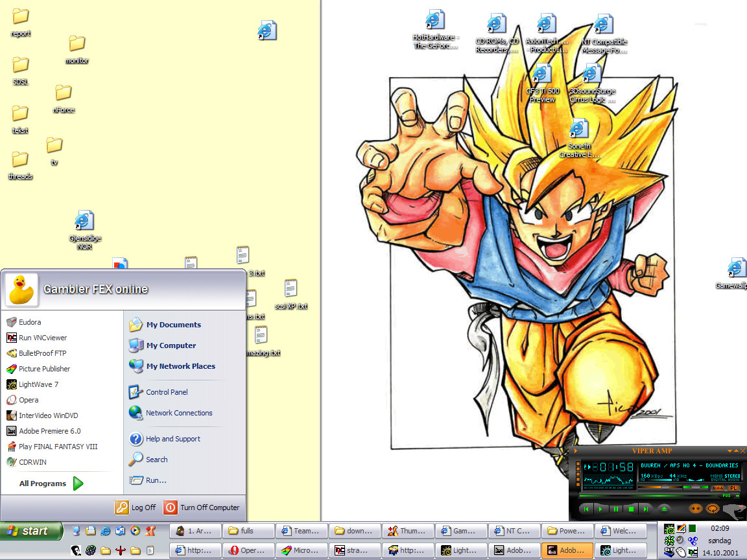The width and height of the screenshot is (747, 560).
Task: Stop playback in Viper Amp
Action: click(x=631, y=509)
